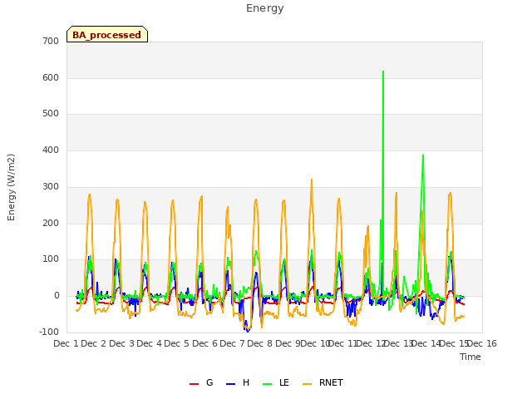This screenshot has height=399, width=532.
Task: Click the red G legend color marker
Action: click(194, 384)
